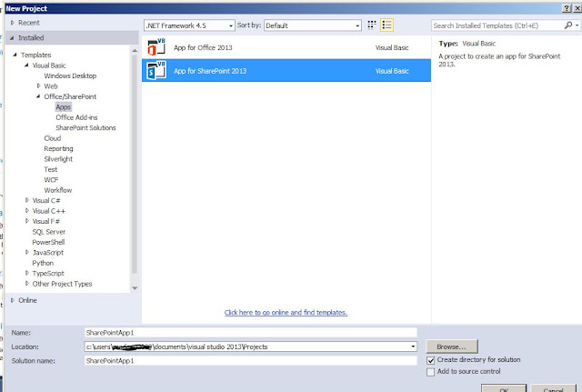
Task: Select Windows Desktop in the tree
Action: 70,75
